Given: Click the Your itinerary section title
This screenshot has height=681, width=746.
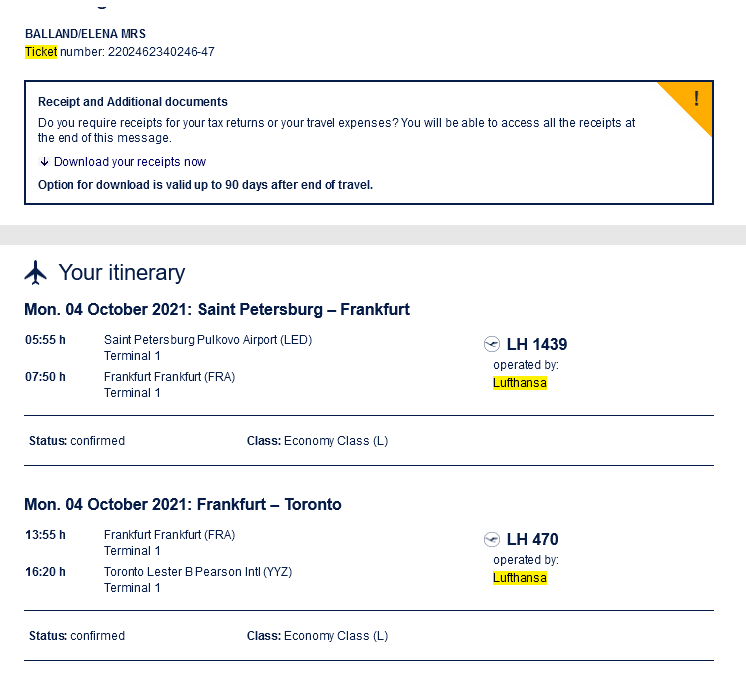Looking at the screenshot, I should click(x=122, y=272).
